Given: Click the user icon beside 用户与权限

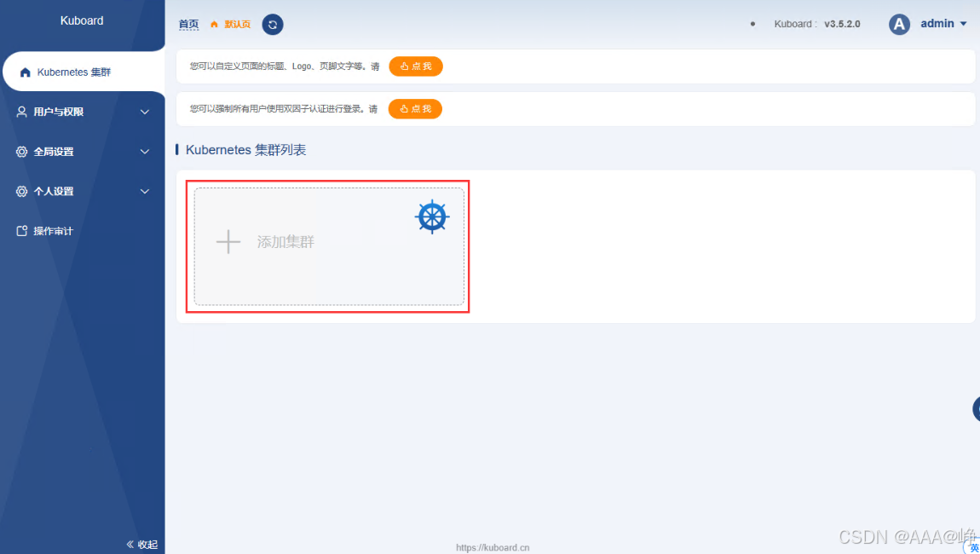Looking at the screenshot, I should pos(22,112).
